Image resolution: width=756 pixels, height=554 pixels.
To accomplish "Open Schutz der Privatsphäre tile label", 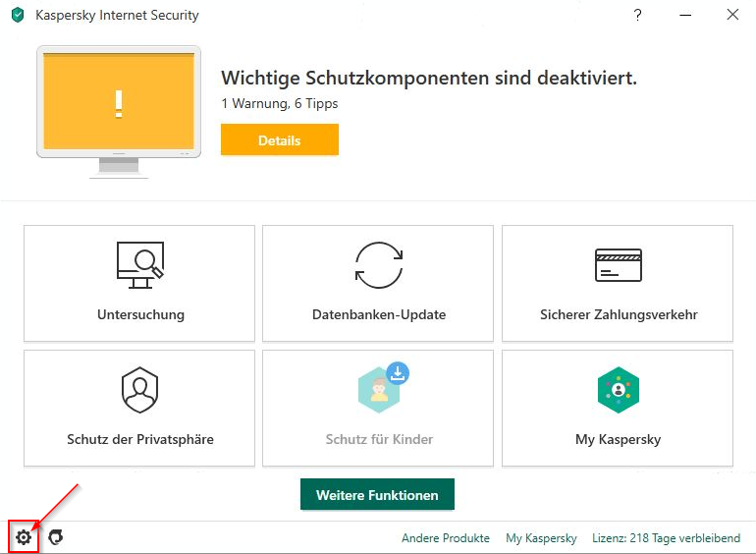I will tap(140, 440).
